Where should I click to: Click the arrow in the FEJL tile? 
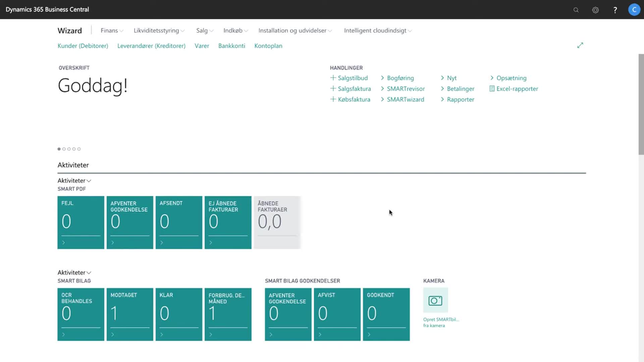[x=63, y=242]
